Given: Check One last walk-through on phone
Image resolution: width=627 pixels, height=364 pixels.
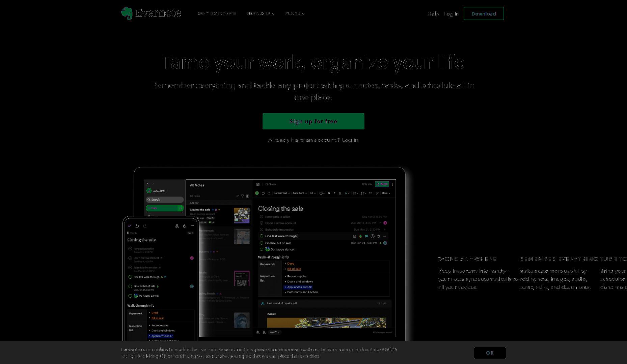Looking at the screenshot, I should point(130,277).
